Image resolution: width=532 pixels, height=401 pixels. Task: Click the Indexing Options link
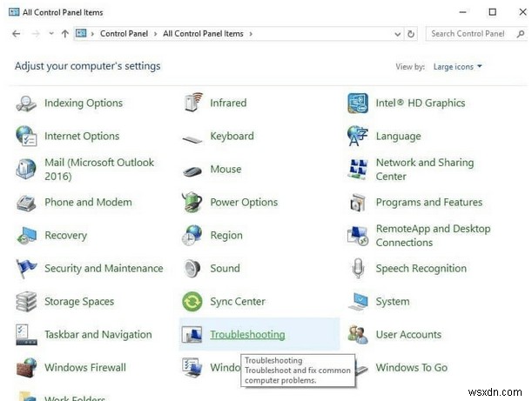click(x=84, y=103)
